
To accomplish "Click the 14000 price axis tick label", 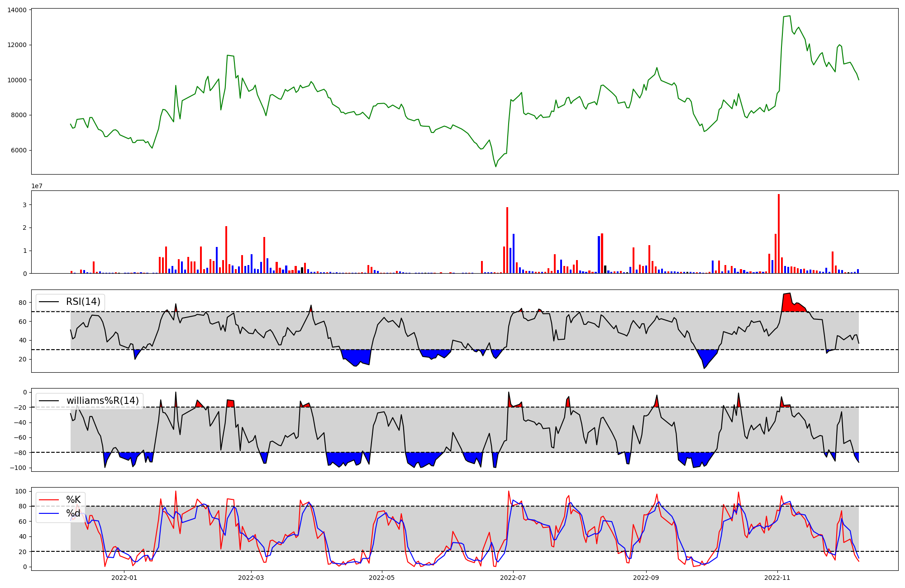I will click(x=17, y=10).
